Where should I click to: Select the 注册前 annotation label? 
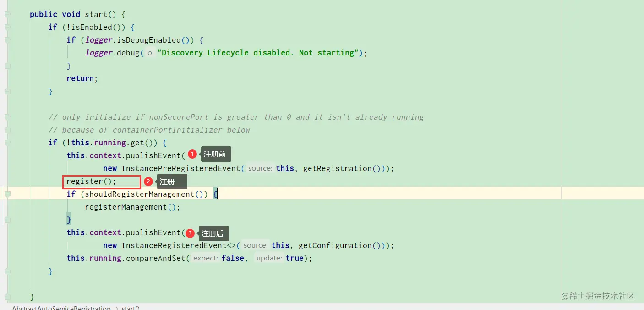point(215,155)
